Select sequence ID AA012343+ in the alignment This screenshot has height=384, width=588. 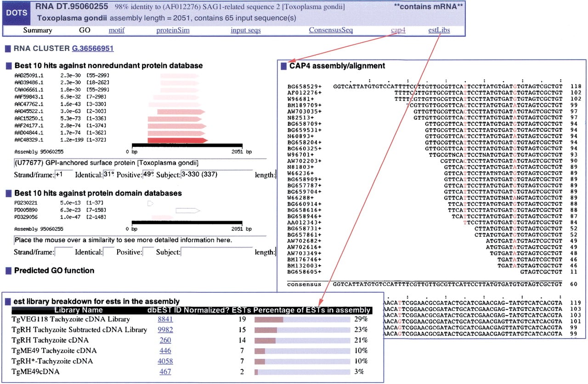(305, 223)
